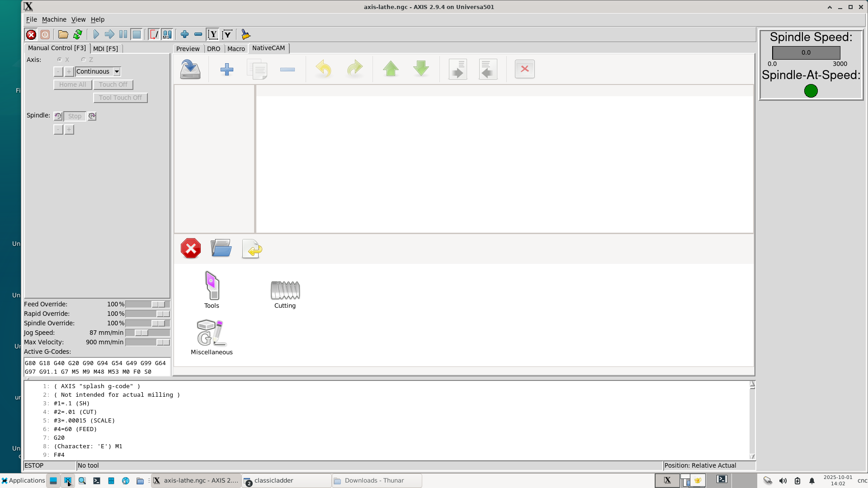Switch to the DRO tab

[x=213, y=49]
